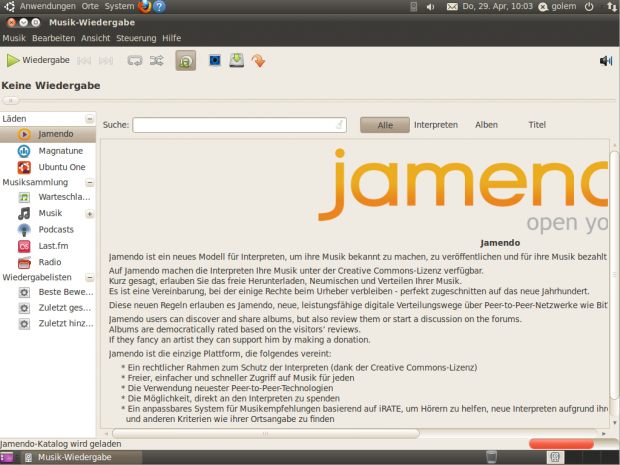Click the Suche text field
This screenshot has width=620, height=465.
(238, 125)
